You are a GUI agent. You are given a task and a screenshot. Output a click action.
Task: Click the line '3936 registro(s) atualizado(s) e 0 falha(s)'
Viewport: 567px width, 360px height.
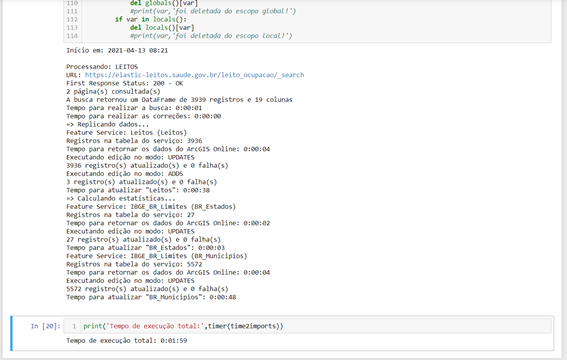coord(147,165)
